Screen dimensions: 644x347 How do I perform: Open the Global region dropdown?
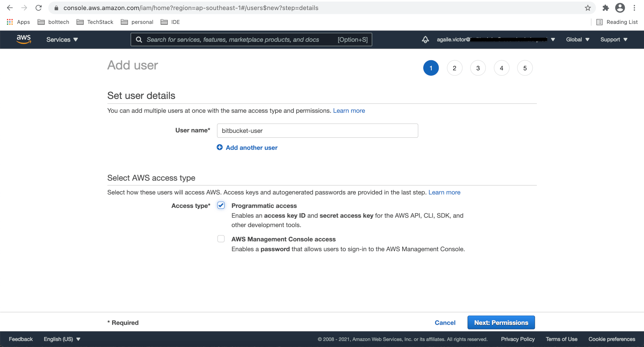[x=577, y=40]
